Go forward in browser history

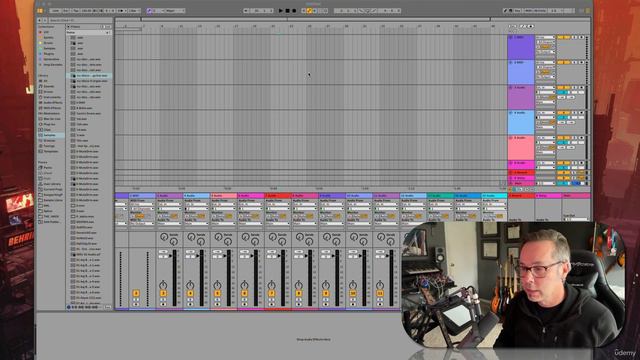click(45, 20)
